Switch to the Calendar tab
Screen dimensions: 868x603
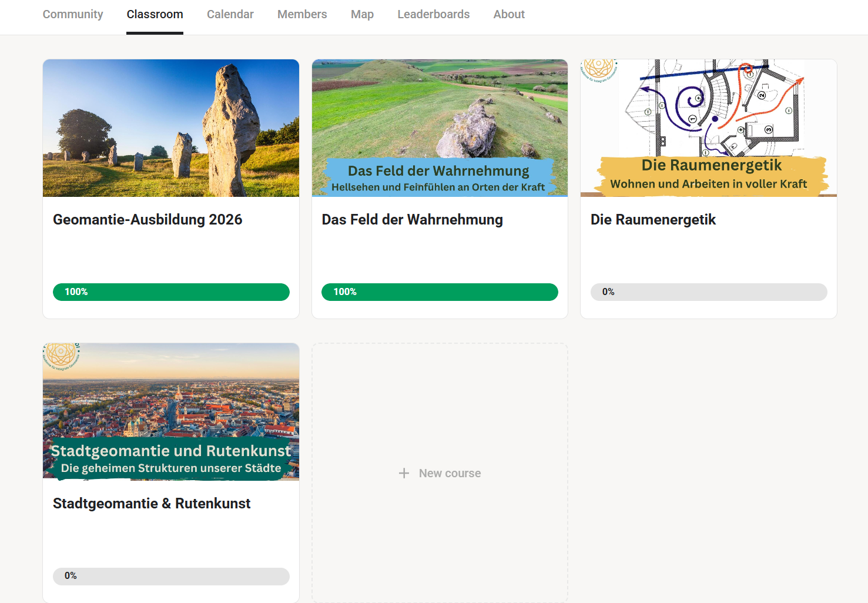(230, 14)
